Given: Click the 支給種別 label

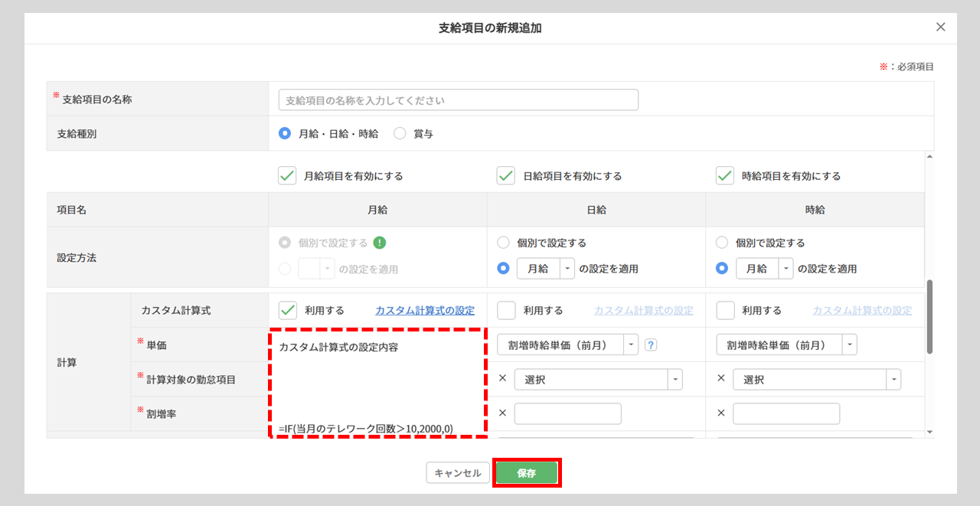Looking at the screenshot, I should point(77,133).
